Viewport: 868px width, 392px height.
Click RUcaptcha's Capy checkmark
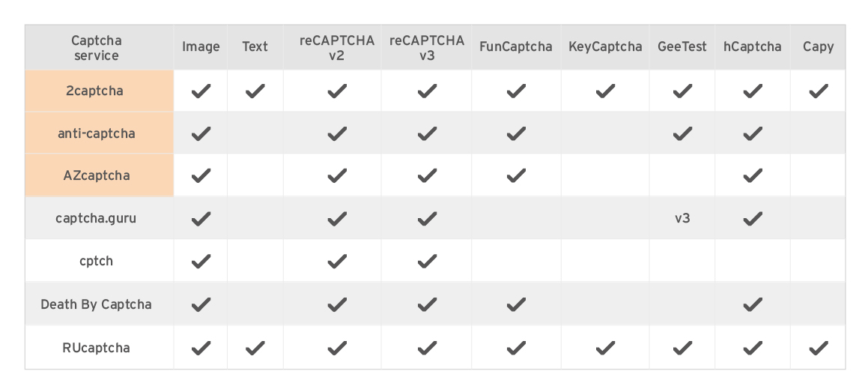coord(818,348)
